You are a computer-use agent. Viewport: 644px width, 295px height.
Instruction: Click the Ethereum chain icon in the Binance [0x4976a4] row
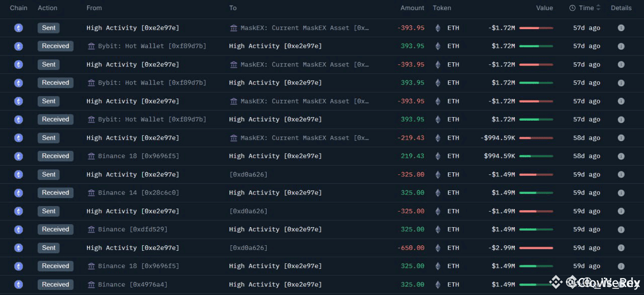19,284
